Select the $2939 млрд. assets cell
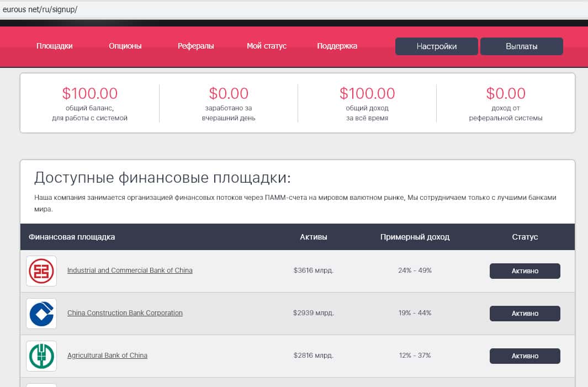The width and height of the screenshot is (588, 387). [314, 313]
